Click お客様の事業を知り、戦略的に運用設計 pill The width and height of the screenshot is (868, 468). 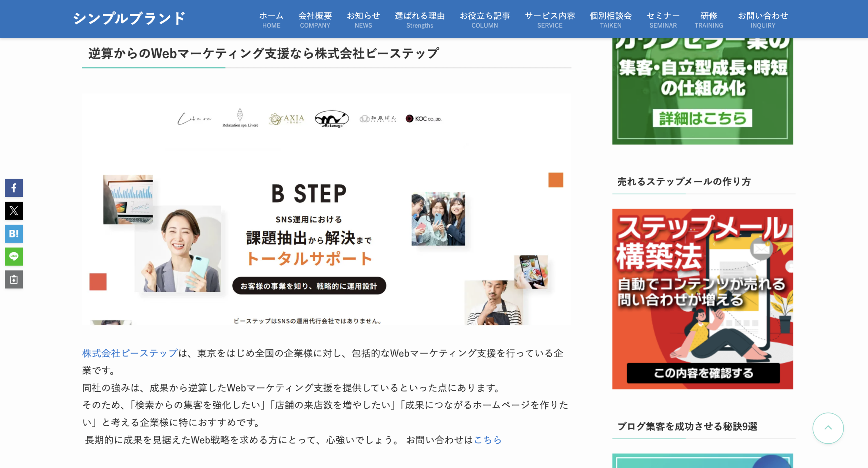tap(309, 286)
